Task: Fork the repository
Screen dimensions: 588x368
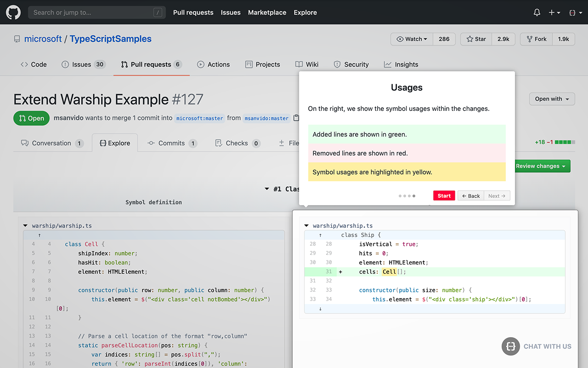Action: (x=536, y=39)
